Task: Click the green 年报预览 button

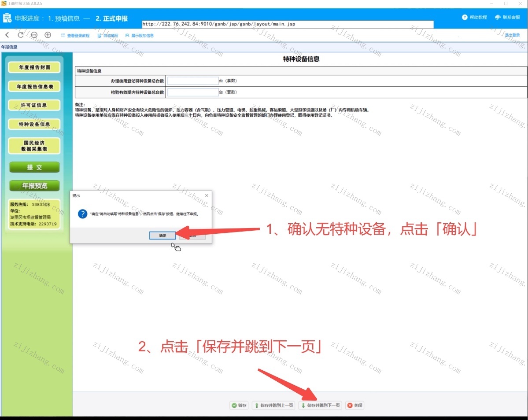Action: 34,185
